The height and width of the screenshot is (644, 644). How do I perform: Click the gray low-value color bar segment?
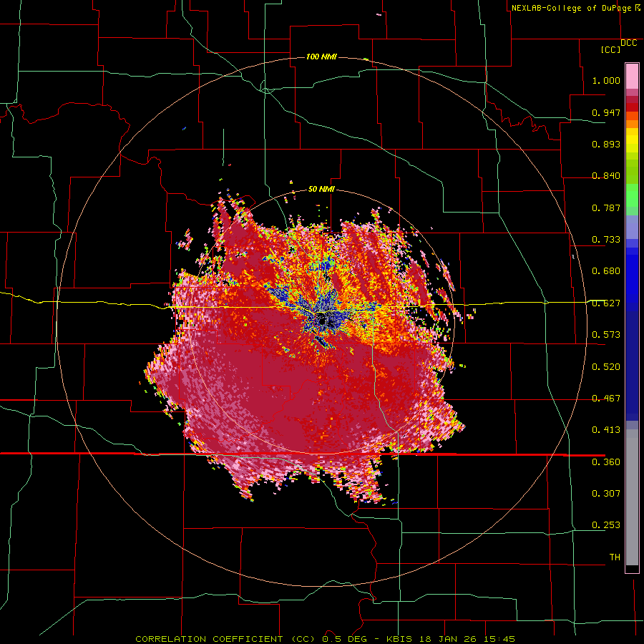coord(632,497)
